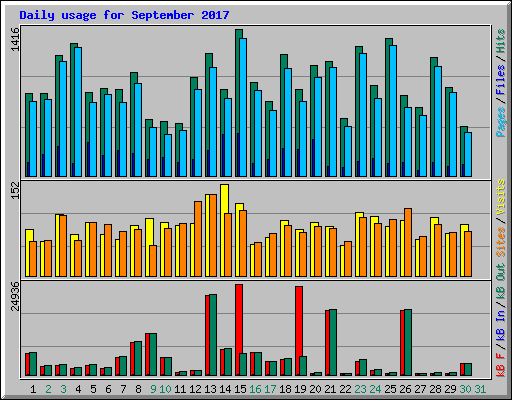Click day 18 on the x-axis
Viewport: 512px width, 400px height.
pyautogui.click(x=285, y=389)
